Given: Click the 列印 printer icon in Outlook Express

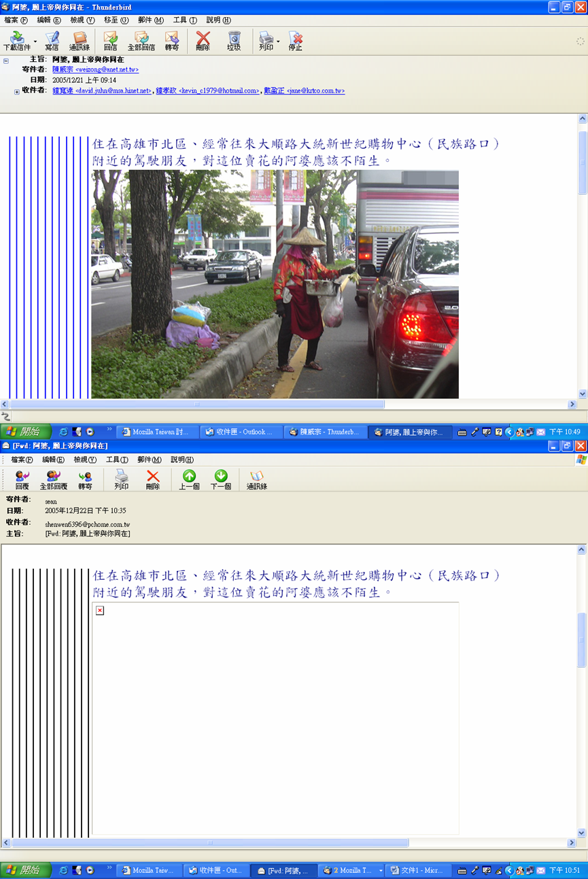Looking at the screenshot, I should (122, 480).
